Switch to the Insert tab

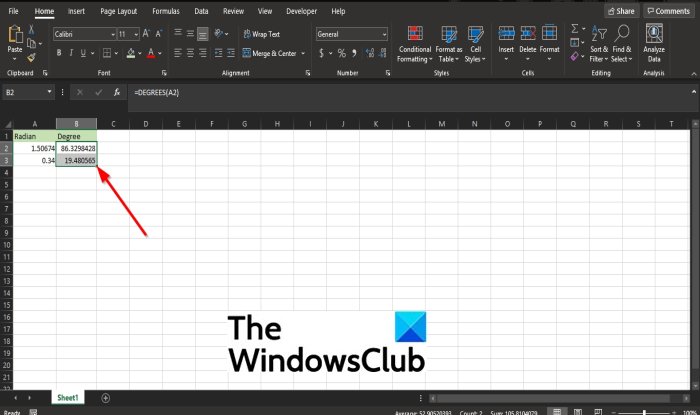76,11
